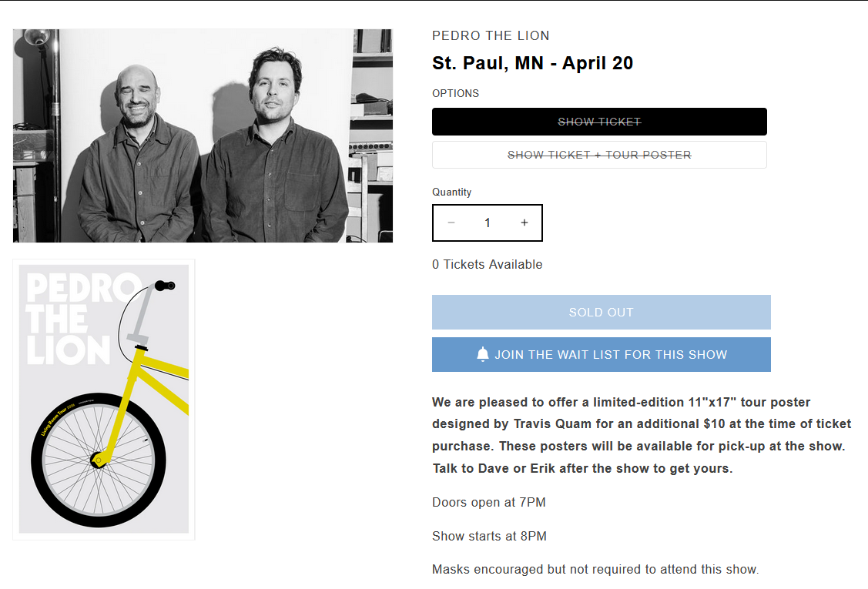This screenshot has height=589, width=868.
Task: Click the OPTIONS label
Action: click(x=455, y=93)
